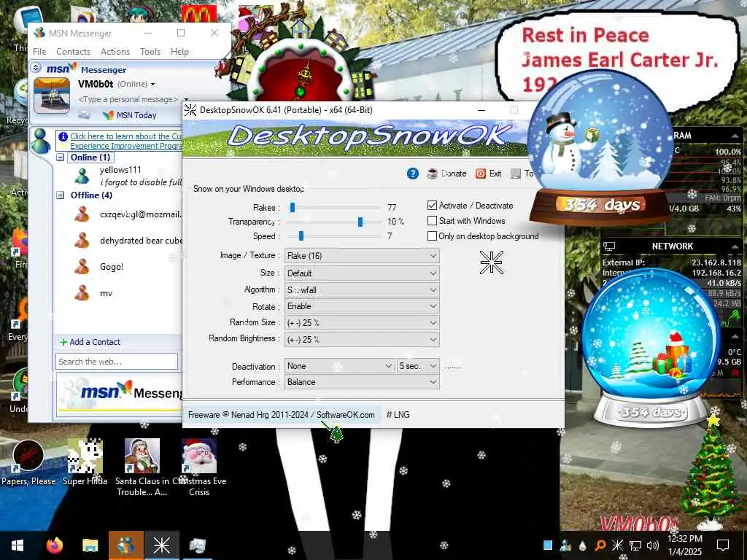Switch to MSN Messenger taskbar button

click(125, 545)
